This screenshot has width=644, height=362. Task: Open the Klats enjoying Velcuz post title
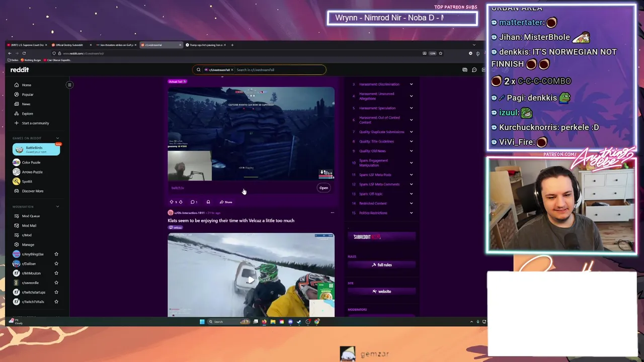tap(231, 221)
